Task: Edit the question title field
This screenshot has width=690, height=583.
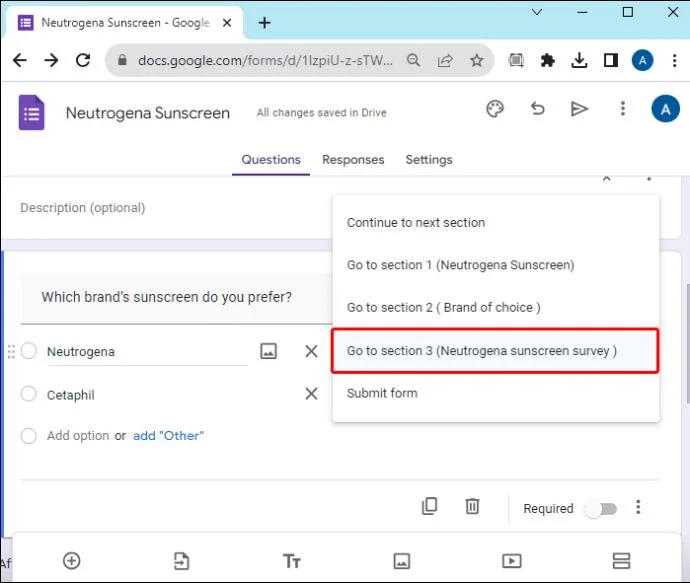Action: pyautogui.click(x=176, y=298)
